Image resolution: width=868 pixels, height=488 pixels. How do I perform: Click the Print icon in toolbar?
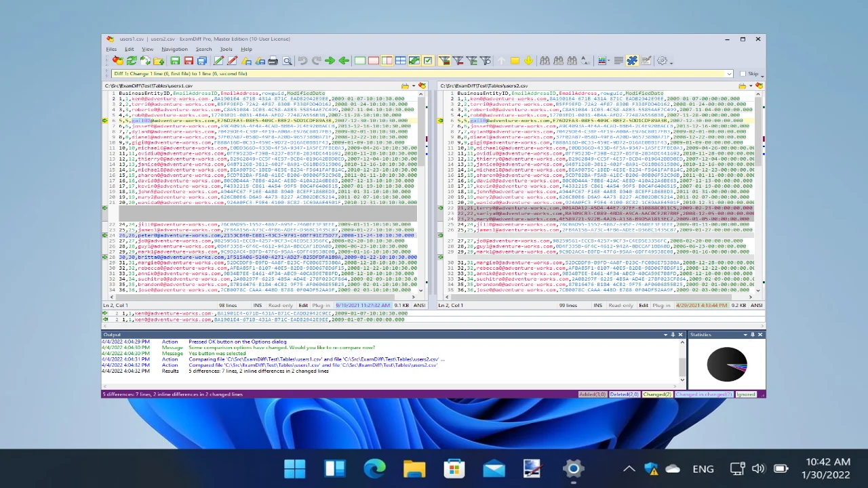273,61
